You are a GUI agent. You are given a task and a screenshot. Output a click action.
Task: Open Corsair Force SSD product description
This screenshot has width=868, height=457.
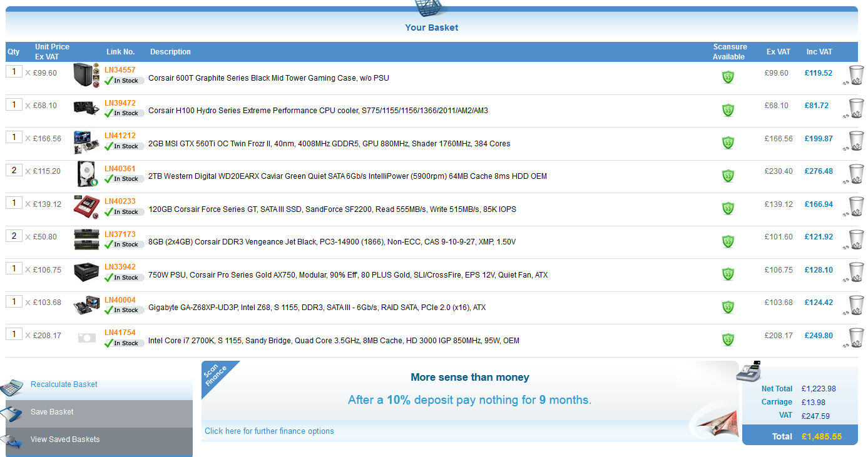332,209
